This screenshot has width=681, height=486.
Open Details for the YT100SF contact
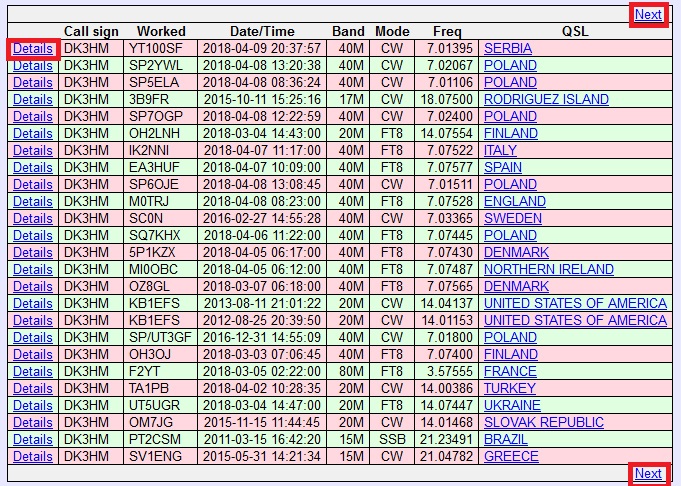[33, 48]
